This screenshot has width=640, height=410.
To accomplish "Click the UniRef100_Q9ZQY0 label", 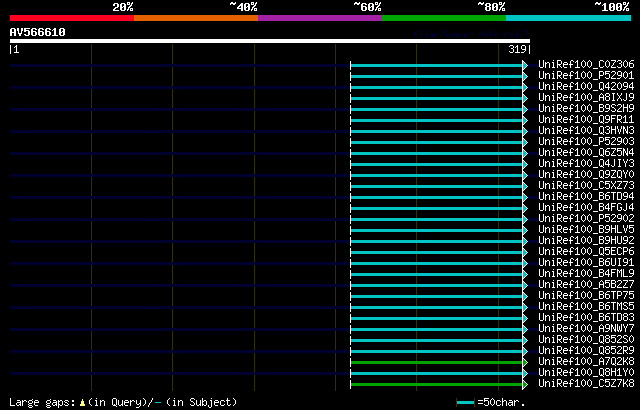I will coord(586,175).
